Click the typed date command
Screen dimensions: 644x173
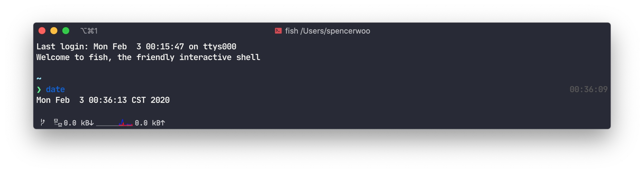(55, 89)
